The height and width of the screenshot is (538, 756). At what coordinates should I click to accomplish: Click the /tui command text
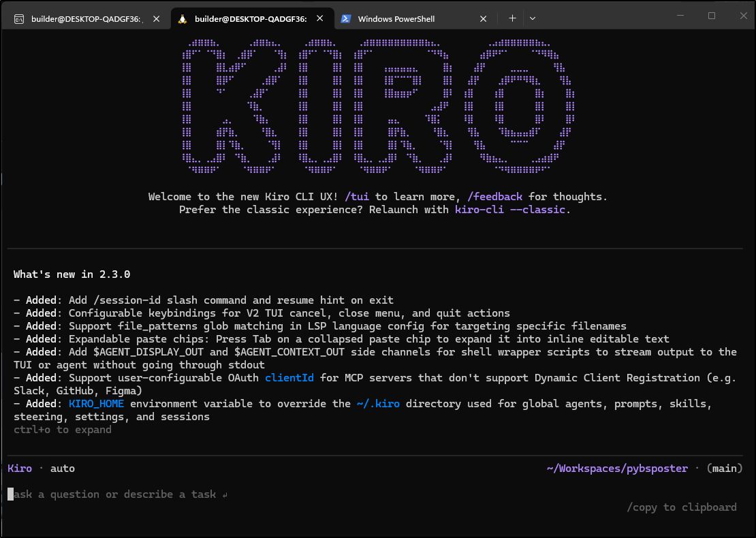pos(357,196)
